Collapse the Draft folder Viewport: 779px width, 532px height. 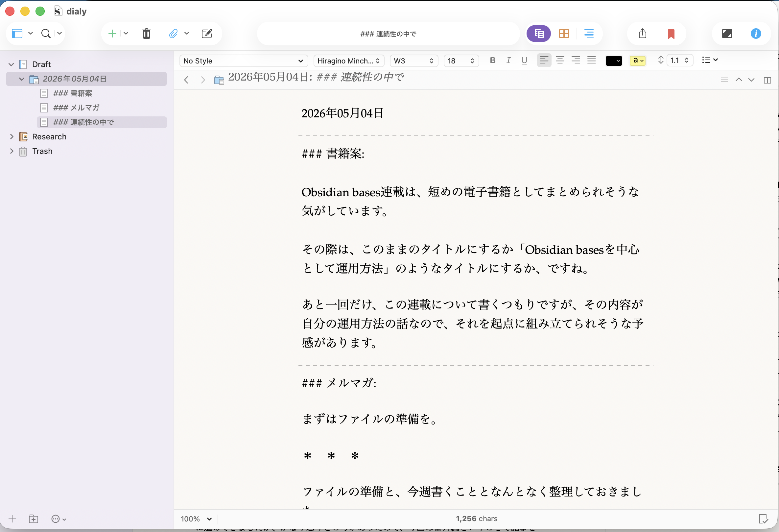pyautogui.click(x=11, y=64)
